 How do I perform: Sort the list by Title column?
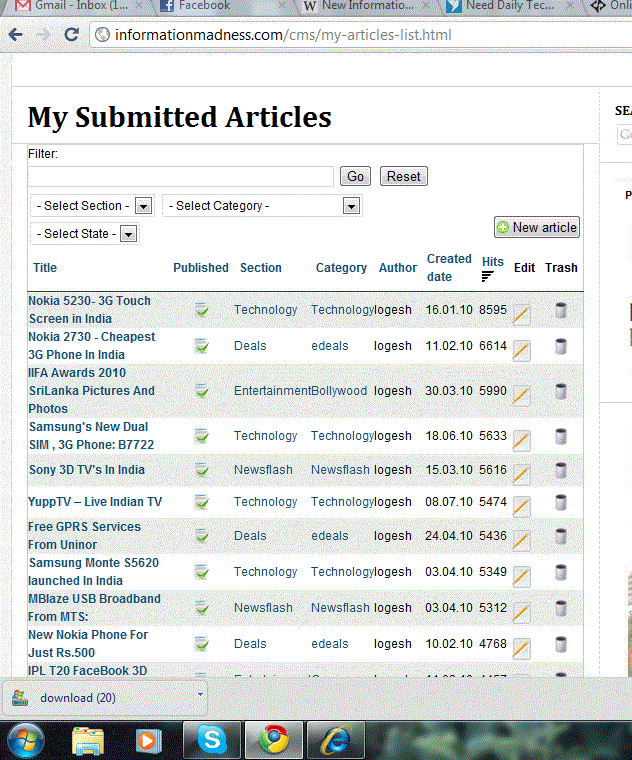[45, 268]
